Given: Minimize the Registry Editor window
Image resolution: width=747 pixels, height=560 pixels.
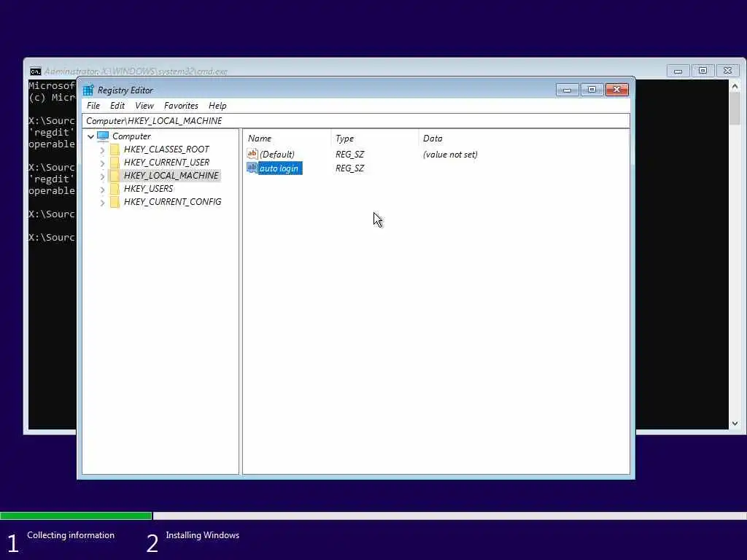Looking at the screenshot, I should 567,90.
